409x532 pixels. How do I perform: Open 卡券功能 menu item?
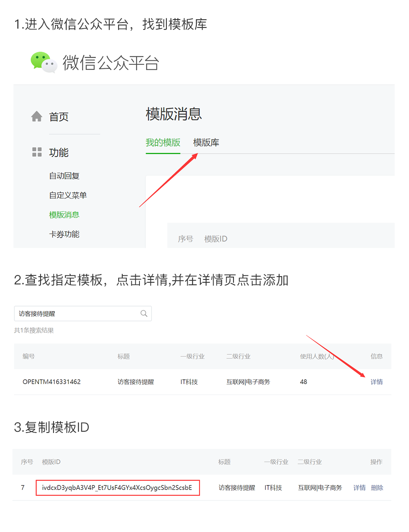(x=64, y=234)
